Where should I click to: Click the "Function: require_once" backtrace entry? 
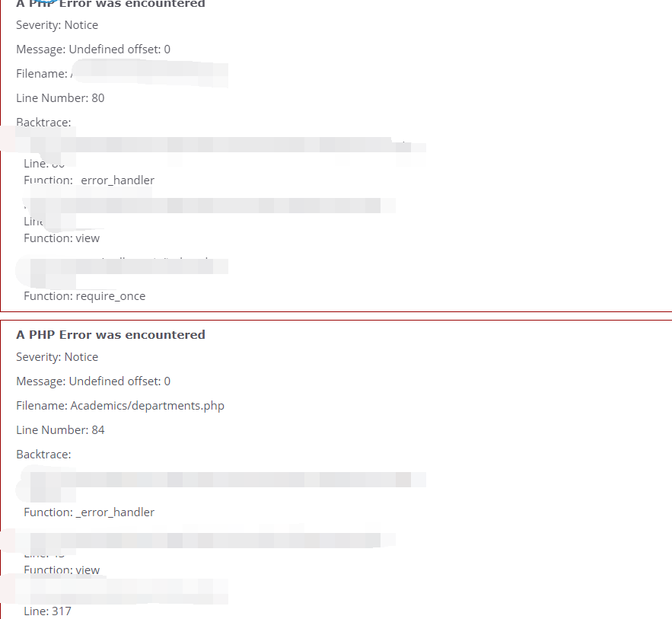pyautogui.click(x=85, y=296)
